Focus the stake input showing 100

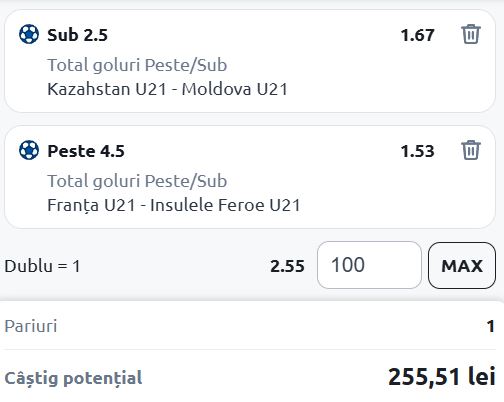pyautogui.click(x=369, y=265)
